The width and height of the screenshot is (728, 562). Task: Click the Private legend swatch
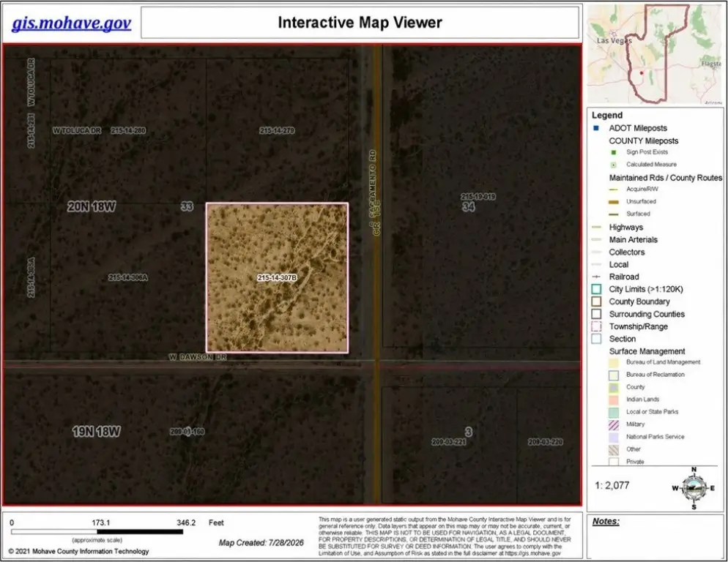(x=614, y=461)
